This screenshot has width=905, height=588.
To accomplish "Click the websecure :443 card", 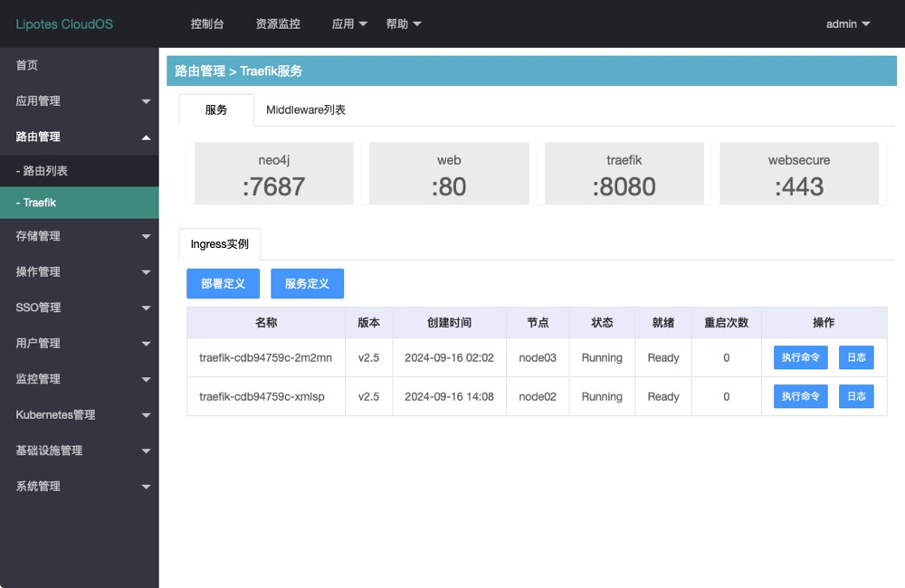I will pyautogui.click(x=799, y=173).
